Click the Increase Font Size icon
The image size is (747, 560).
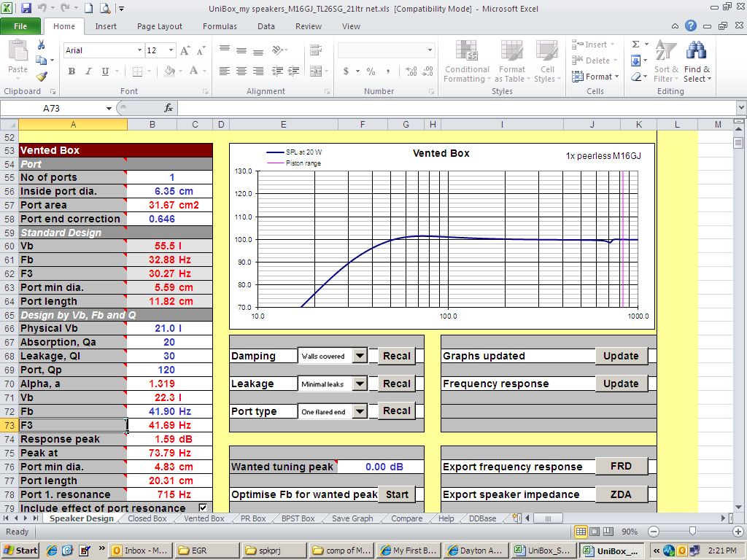(185, 50)
